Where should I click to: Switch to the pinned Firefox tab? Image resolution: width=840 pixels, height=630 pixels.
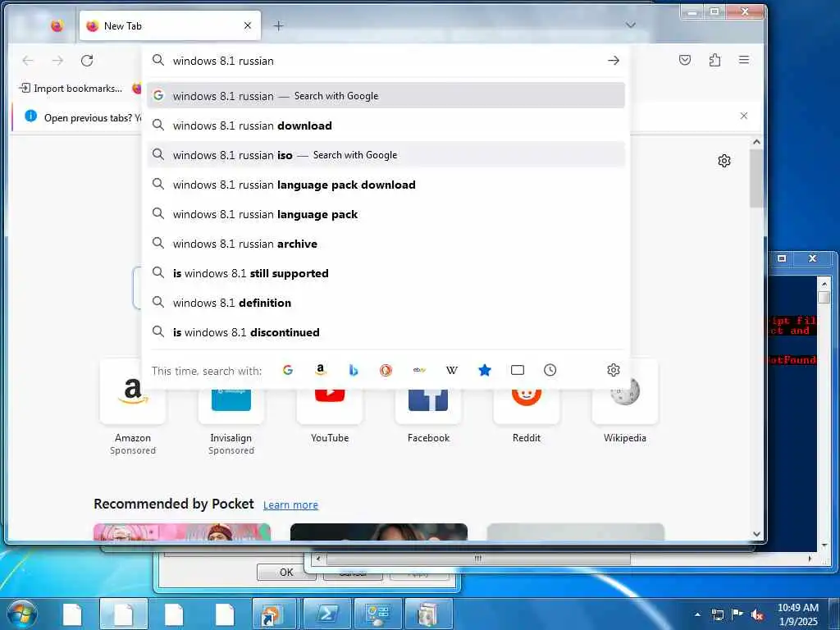pos(57,25)
